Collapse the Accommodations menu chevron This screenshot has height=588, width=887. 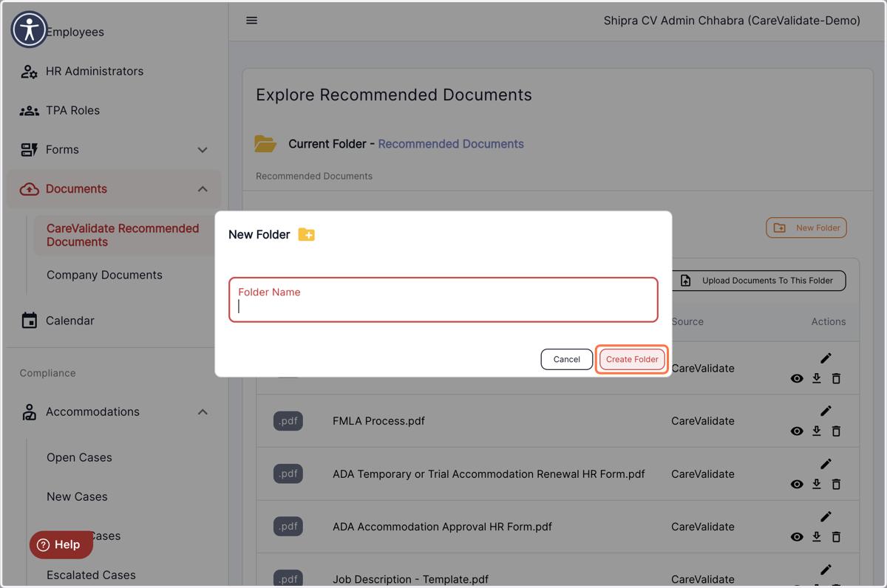point(203,412)
